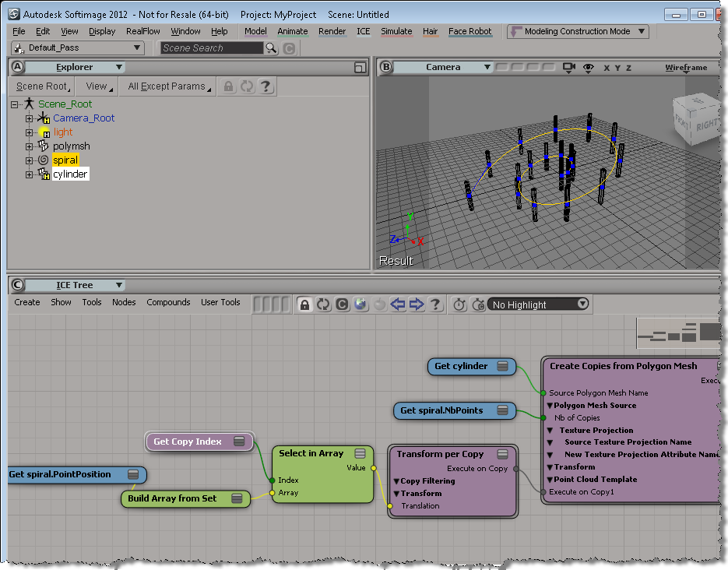
Task: Open Modeling Construction Mode dropdown
Action: [642, 31]
